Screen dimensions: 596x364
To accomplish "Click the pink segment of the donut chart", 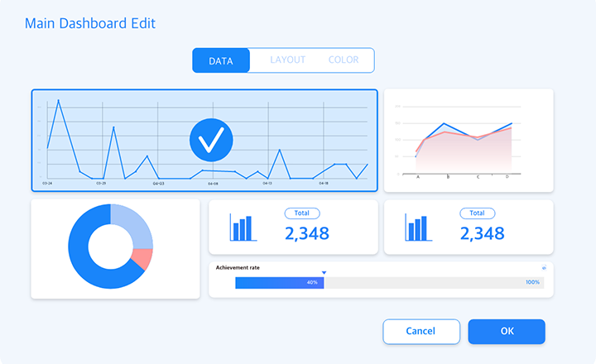I will pos(142,260).
